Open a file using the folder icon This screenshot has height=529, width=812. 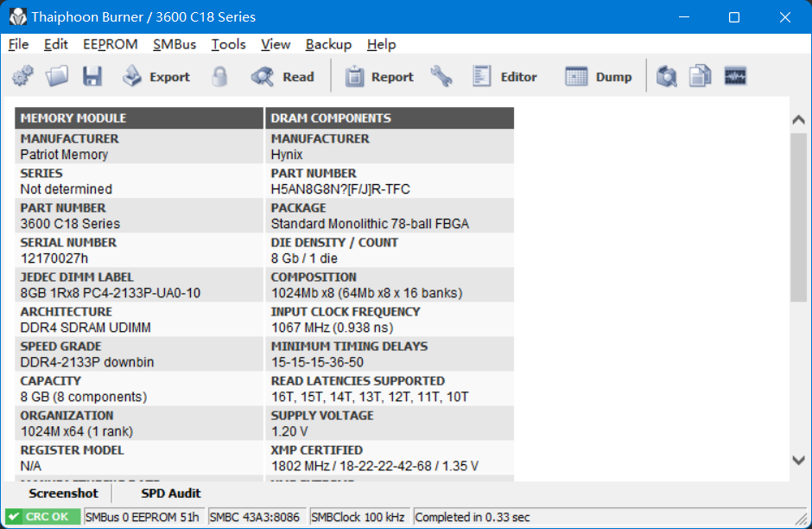point(57,77)
